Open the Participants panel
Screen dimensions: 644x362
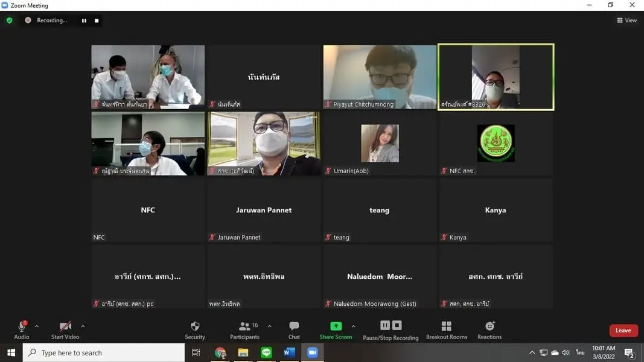point(245,330)
